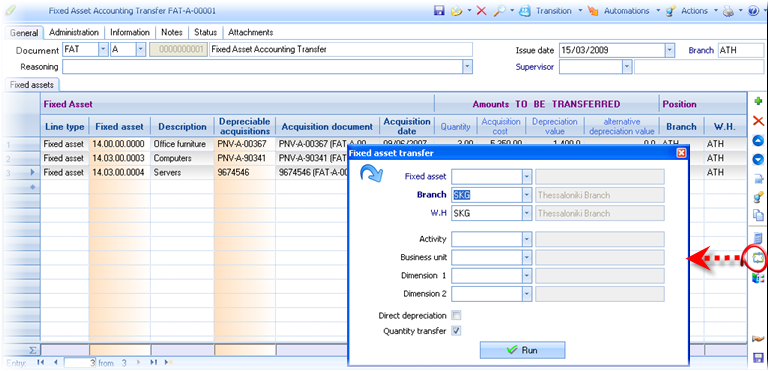Screen dimensions: 768x371
Task: Click the Supervisor label link
Action: click(534, 67)
